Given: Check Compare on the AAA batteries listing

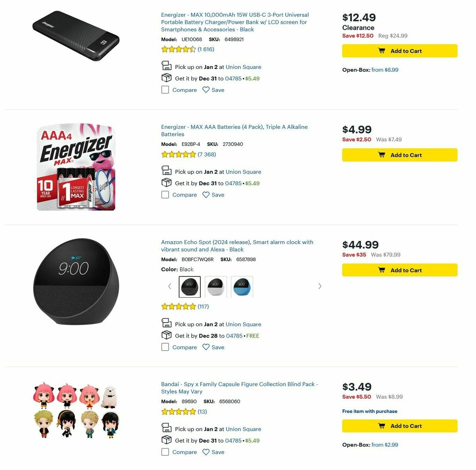Looking at the screenshot, I should coord(165,195).
